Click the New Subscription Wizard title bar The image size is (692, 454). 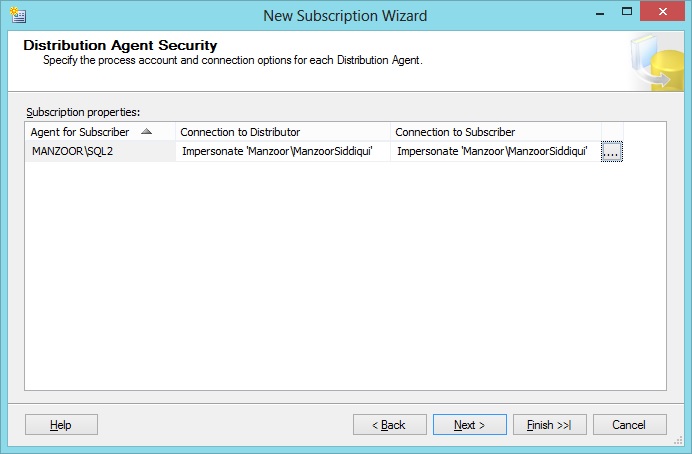click(345, 15)
